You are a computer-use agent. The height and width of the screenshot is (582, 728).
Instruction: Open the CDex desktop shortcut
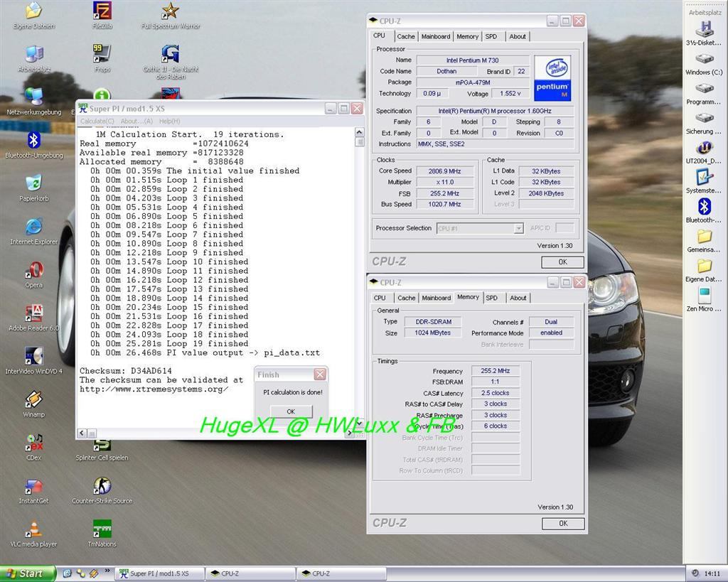pos(34,448)
